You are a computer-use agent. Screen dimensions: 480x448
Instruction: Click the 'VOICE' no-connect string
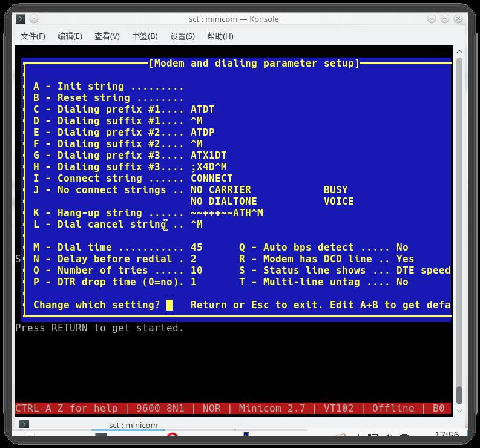click(338, 201)
